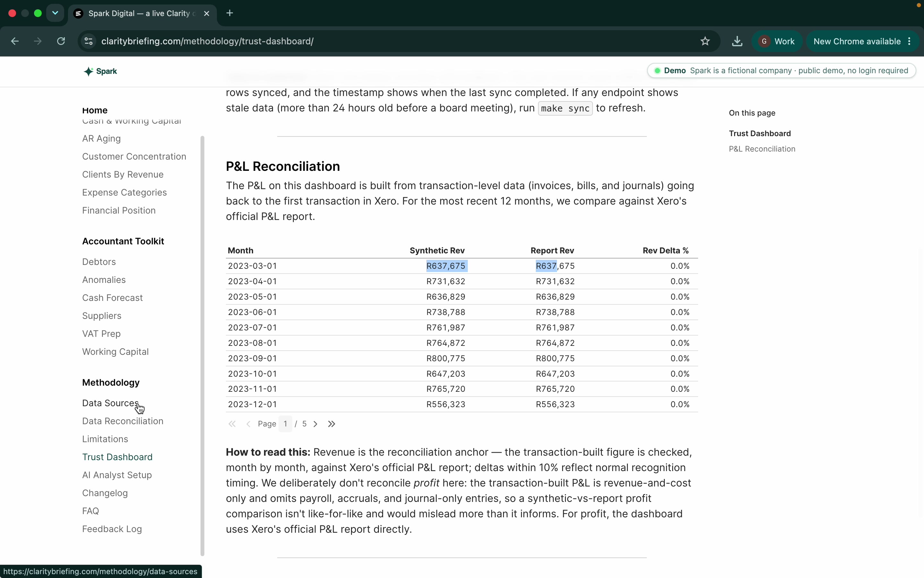Click the sidebar scrollbar

(202, 346)
